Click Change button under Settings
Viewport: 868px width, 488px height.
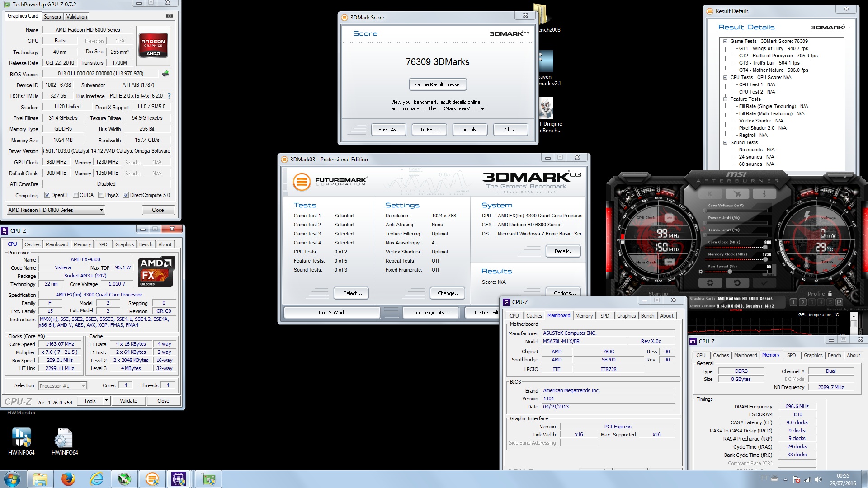click(x=448, y=293)
